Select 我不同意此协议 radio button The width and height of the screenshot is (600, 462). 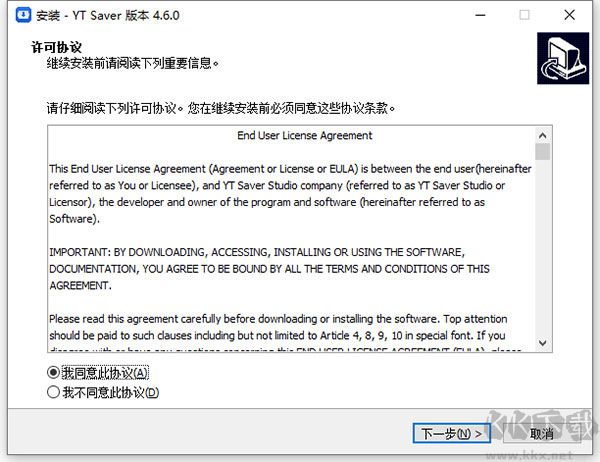[x=53, y=392]
